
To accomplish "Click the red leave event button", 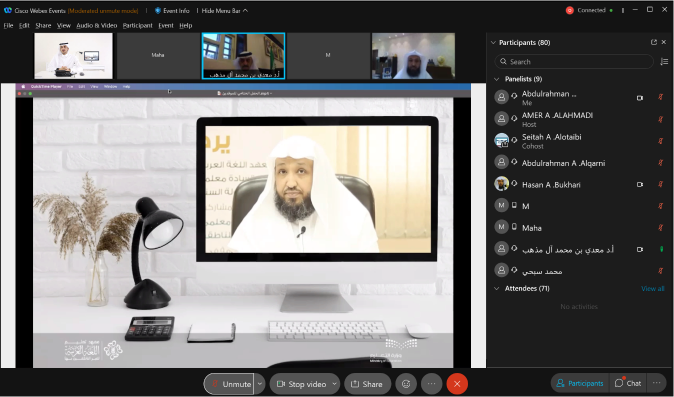I will [457, 384].
